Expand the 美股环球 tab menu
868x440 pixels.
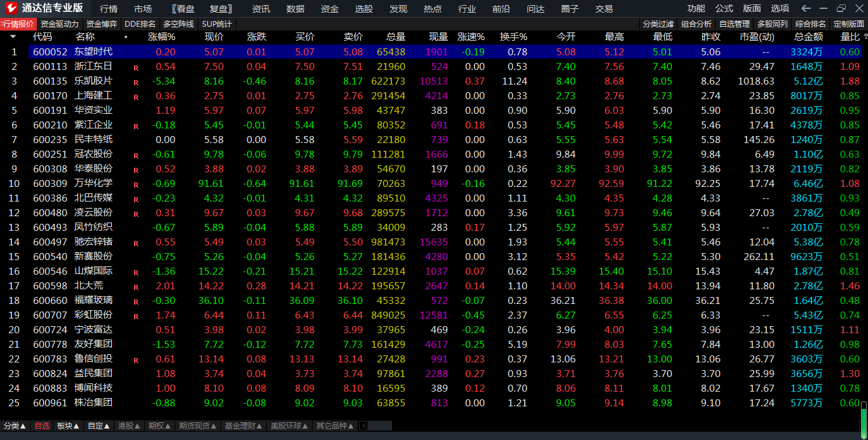click(x=290, y=426)
